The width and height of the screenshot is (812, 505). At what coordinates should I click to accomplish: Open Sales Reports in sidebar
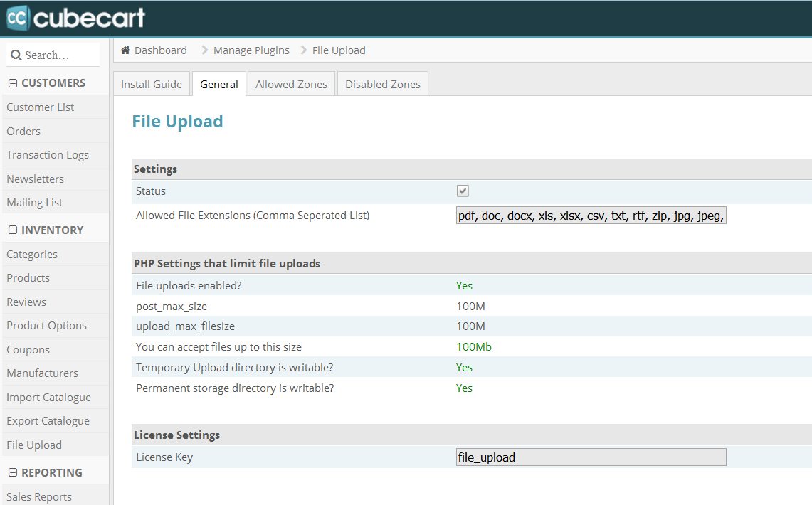[x=39, y=496]
